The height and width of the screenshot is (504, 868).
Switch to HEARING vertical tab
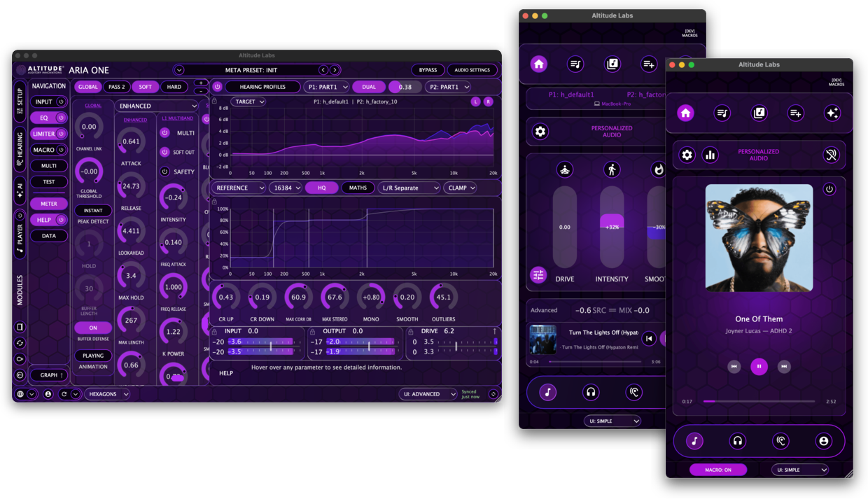[x=20, y=148]
